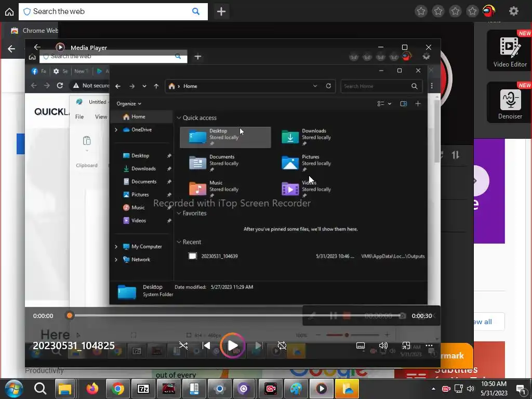Click the video title 20230531_104825
Screen dimensions: 532x399
click(x=74, y=345)
